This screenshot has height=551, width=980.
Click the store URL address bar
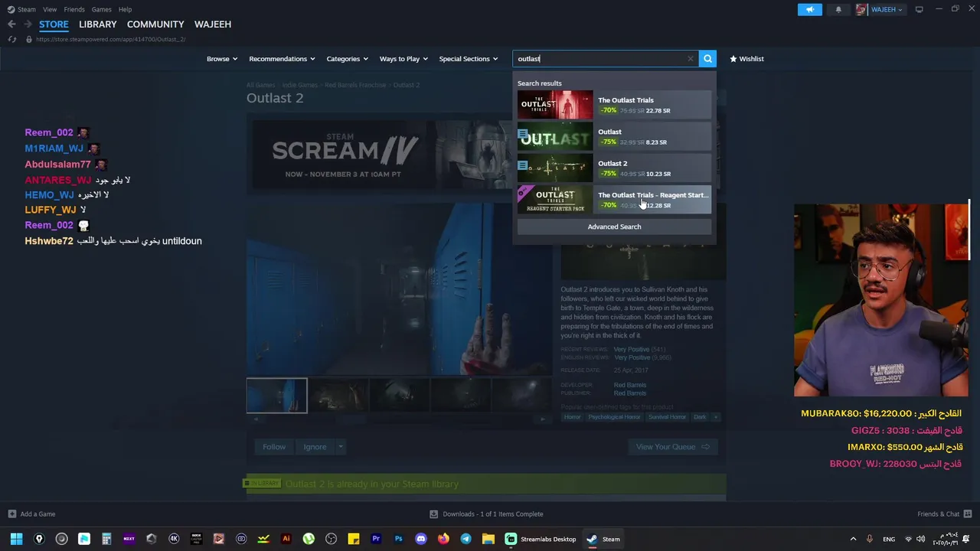tap(111, 39)
